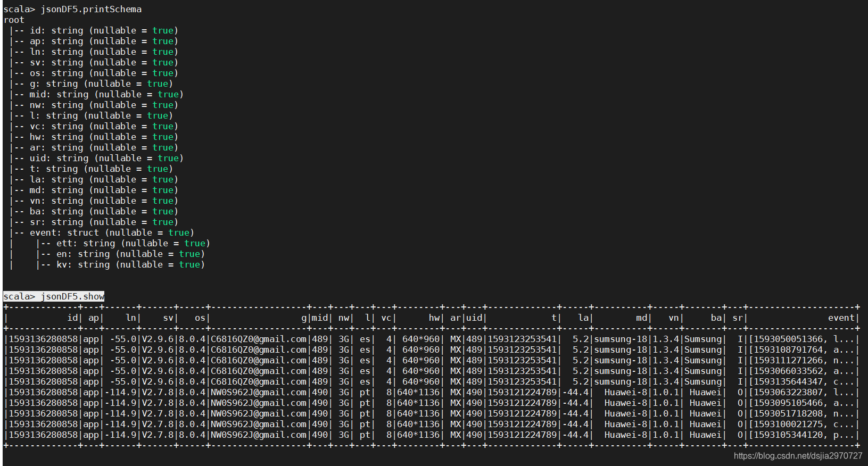
Task: Click event cell '[1593135644347, c...'
Action: coord(802,381)
